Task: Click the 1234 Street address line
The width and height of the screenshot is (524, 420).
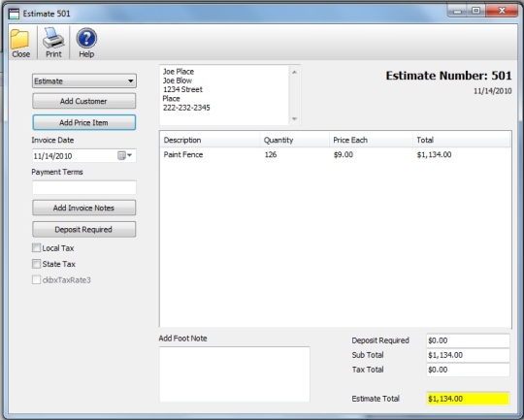Action: coord(182,89)
